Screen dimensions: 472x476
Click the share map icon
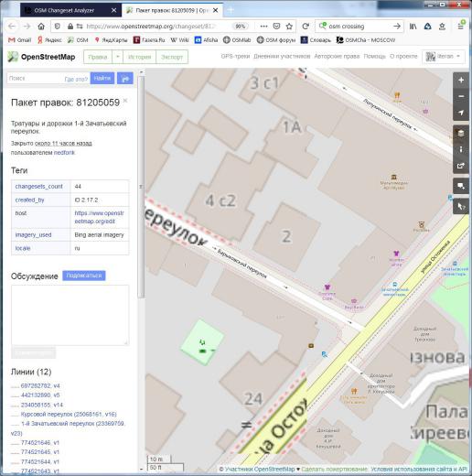tap(461, 166)
